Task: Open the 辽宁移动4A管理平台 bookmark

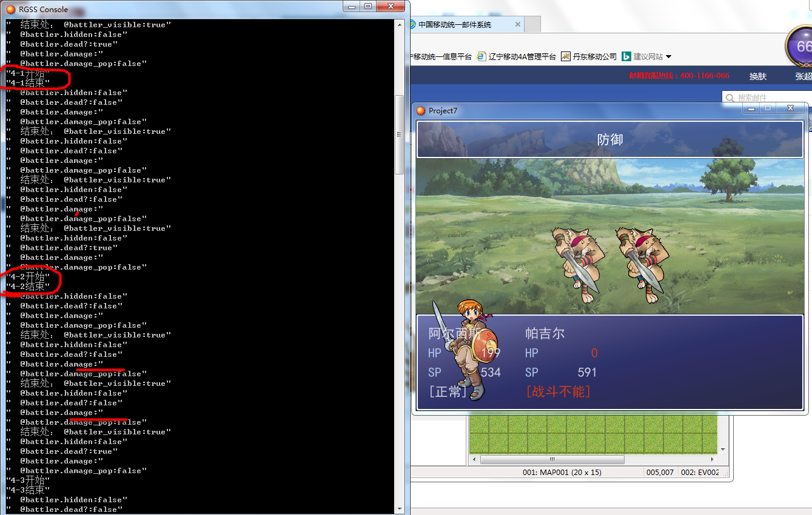Action: 516,56
